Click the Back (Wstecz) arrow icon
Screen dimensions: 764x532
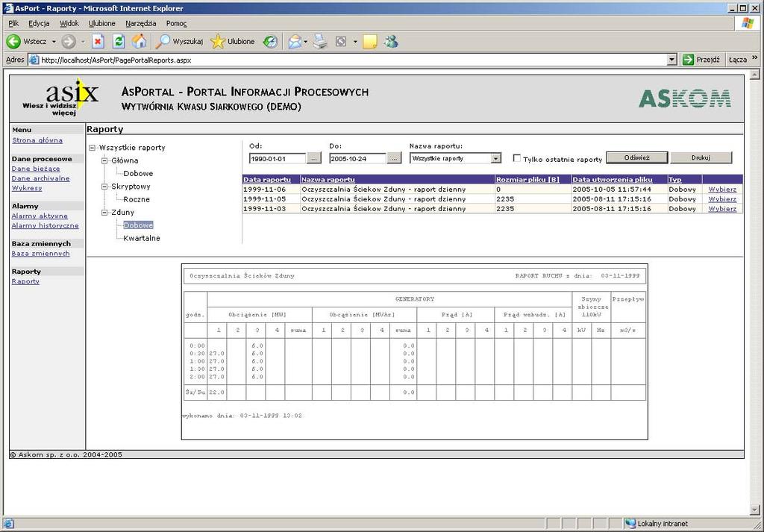[13, 42]
